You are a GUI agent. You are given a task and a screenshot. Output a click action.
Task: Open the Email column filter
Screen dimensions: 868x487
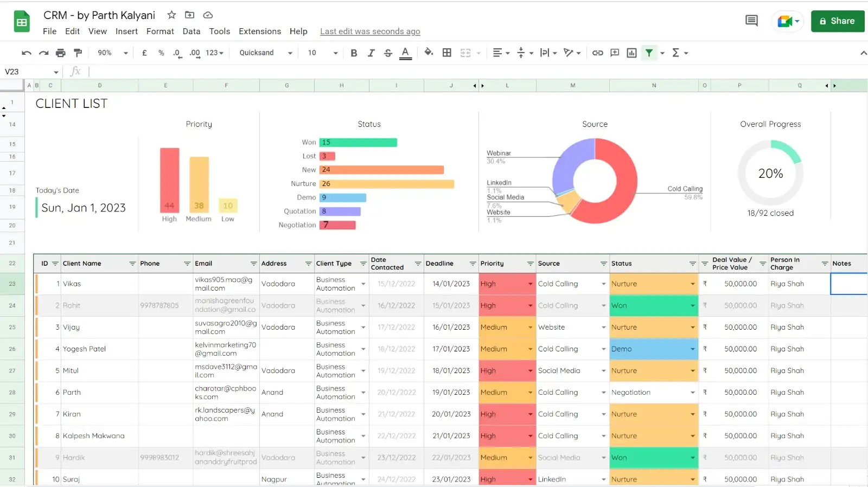[253, 264]
